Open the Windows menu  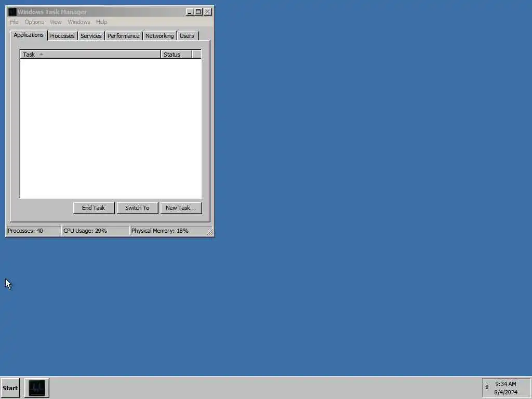[x=79, y=22]
